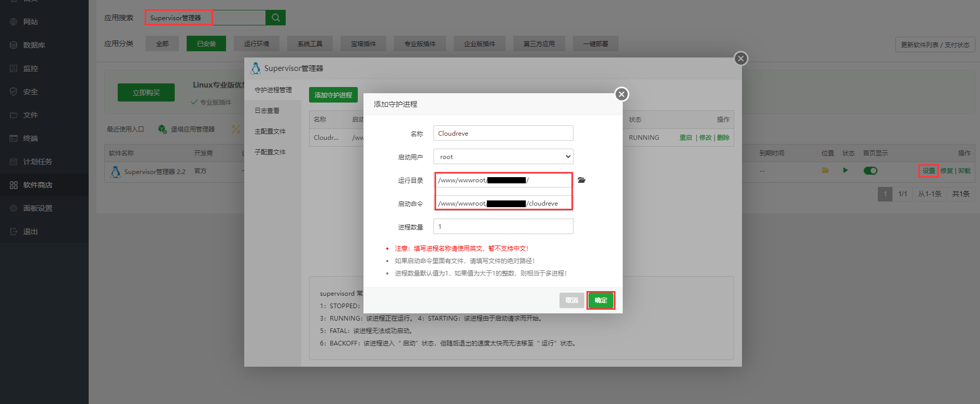Cancel with the 取消 button
This screenshot has width=980, height=404.
click(571, 300)
